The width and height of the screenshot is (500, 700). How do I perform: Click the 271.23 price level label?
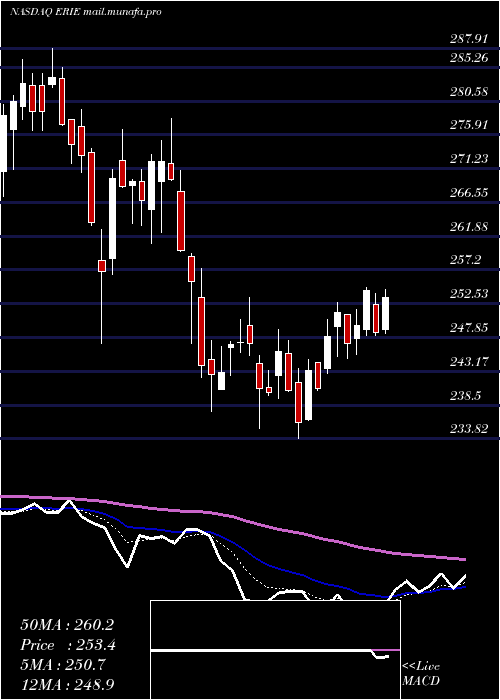469,159
